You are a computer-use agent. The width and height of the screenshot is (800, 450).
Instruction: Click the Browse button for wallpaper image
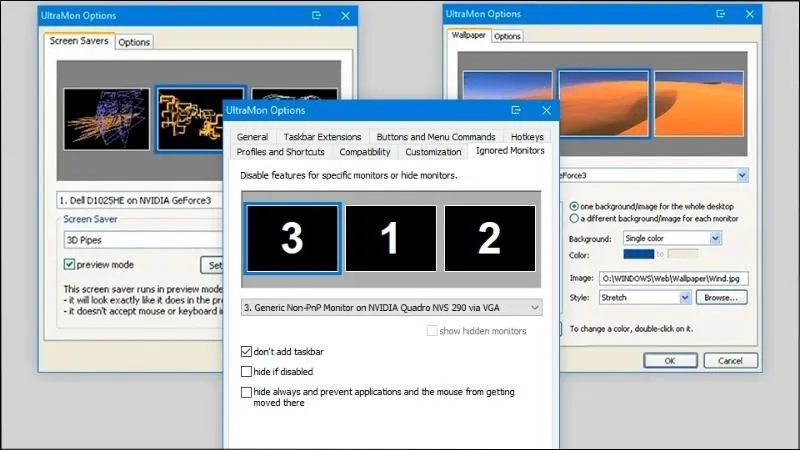(x=723, y=297)
